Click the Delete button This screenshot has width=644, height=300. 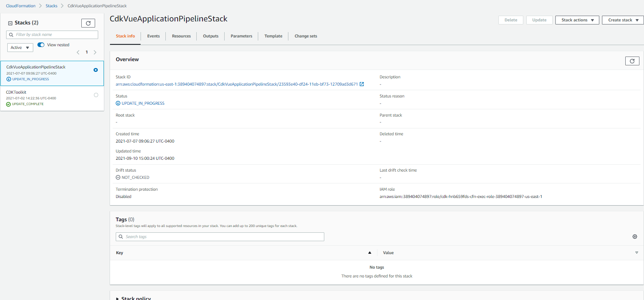pos(511,20)
